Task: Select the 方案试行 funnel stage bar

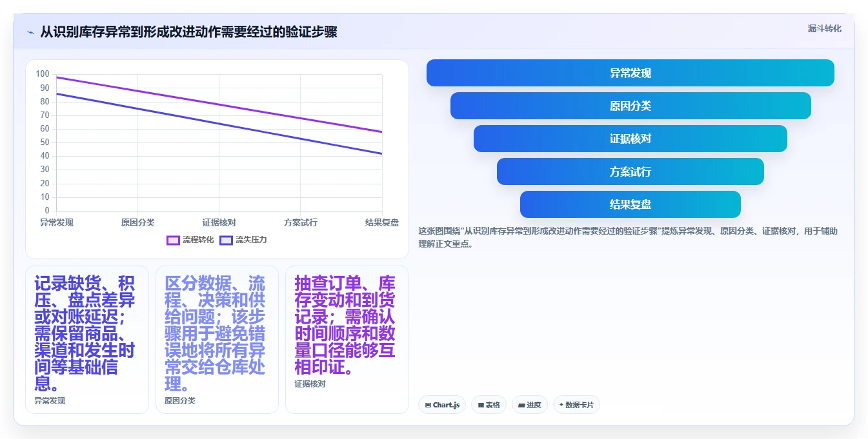Action: (630, 171)
